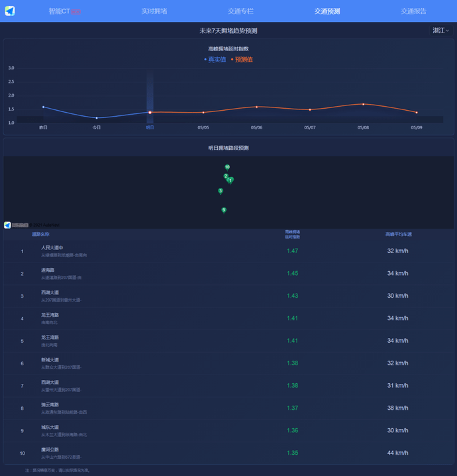Toggle the 真实值 legend series

click(x=215, y=60)
